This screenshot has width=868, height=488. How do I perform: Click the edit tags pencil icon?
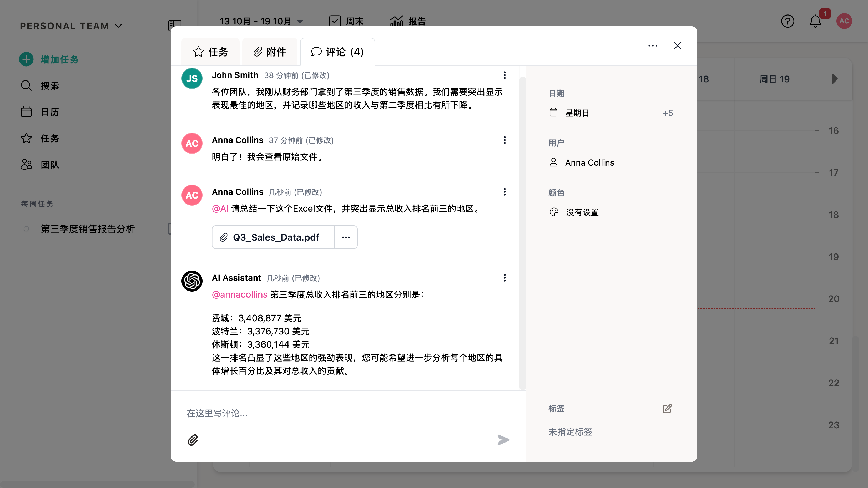(x=667, y=409)
